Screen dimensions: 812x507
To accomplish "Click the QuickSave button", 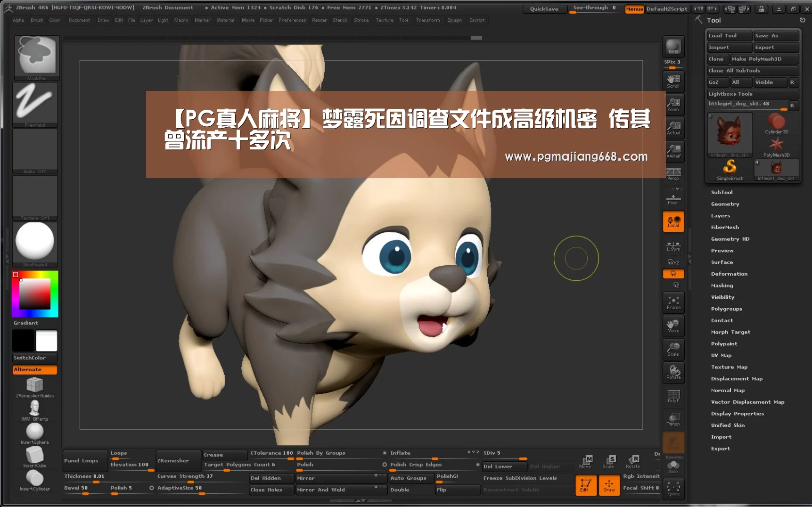I will [544, 9].
